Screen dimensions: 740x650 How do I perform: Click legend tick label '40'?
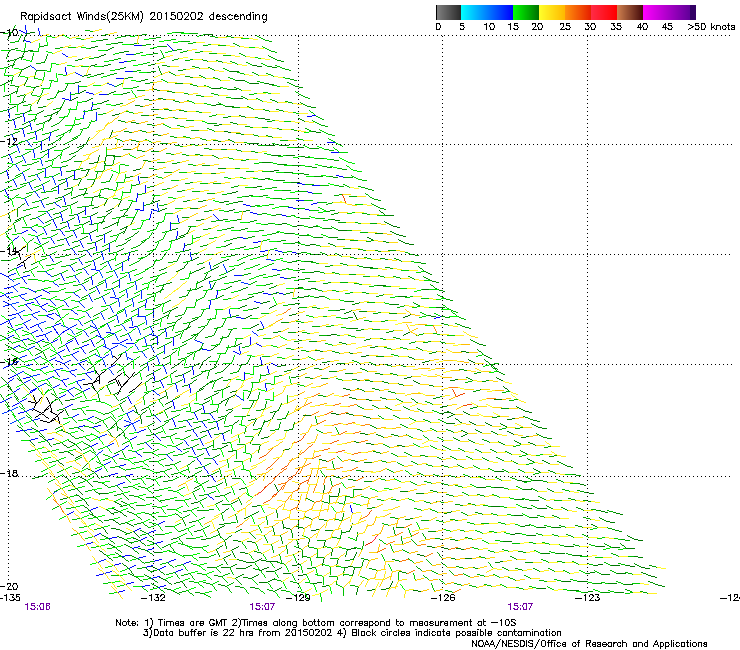[x=642, y=27]
